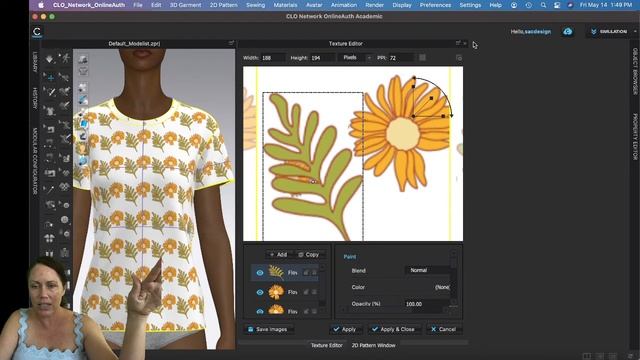
Task: Click the orange avatar head icon in 3D view
Action: [x=83, y=149]
